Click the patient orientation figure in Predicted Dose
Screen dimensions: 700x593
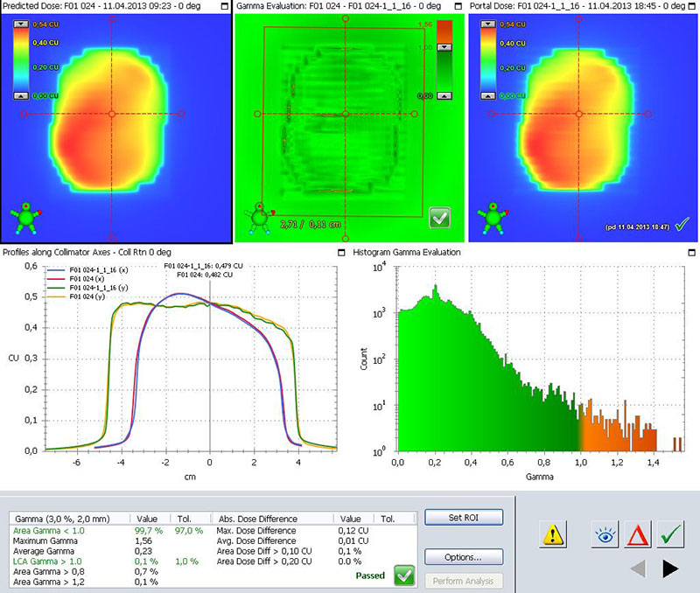tap(26, 218)
